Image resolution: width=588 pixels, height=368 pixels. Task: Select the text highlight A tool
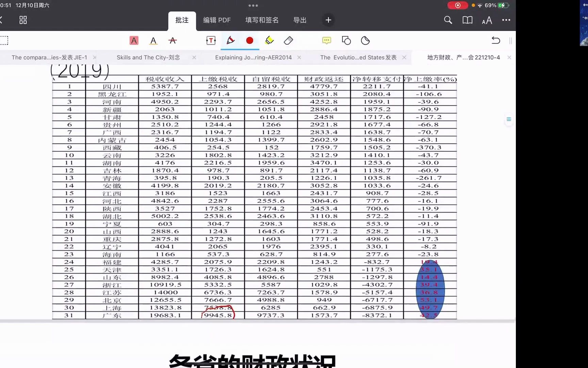[134, 41]
